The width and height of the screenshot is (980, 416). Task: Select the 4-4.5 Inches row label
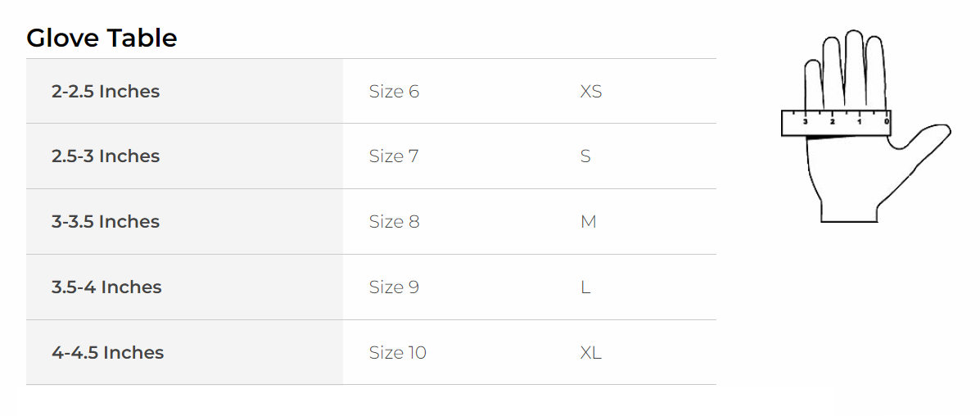coord(107,353)
